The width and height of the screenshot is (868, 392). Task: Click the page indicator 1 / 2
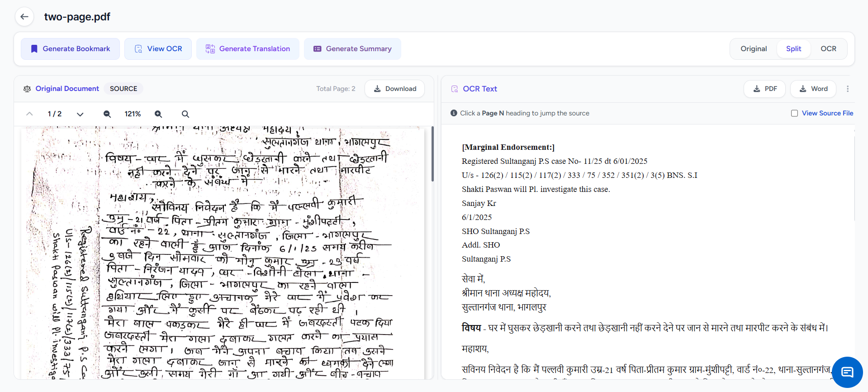(55, 114)
